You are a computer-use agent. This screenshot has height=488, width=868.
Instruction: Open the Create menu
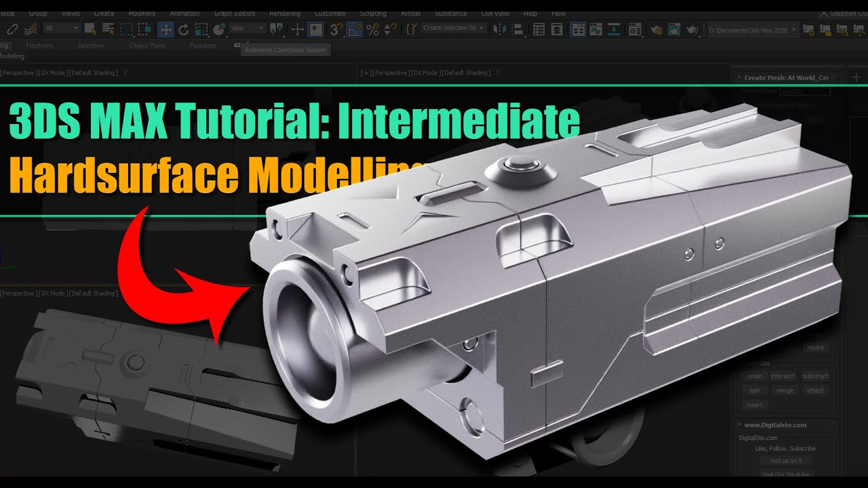coord(104,14)
